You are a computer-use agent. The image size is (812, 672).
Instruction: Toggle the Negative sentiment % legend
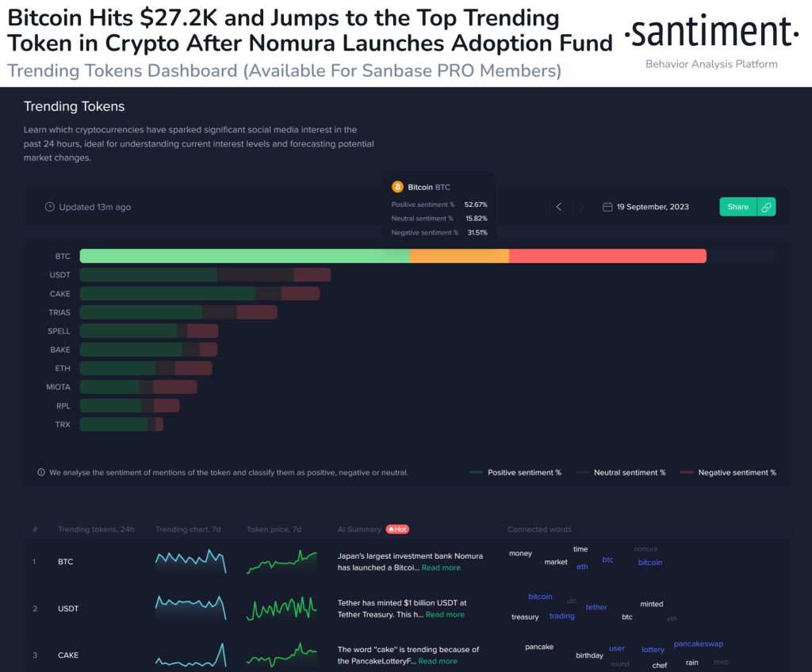pos(728,472)
